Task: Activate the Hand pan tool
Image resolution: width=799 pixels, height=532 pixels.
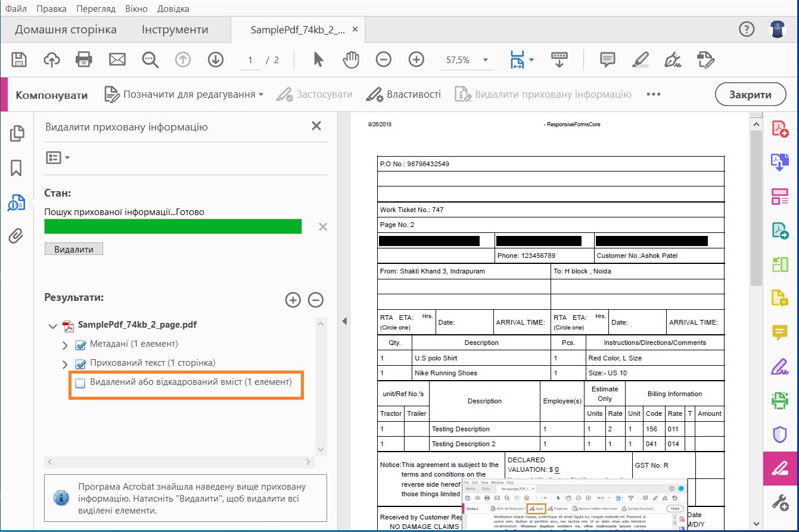Action: click(352, 60)
